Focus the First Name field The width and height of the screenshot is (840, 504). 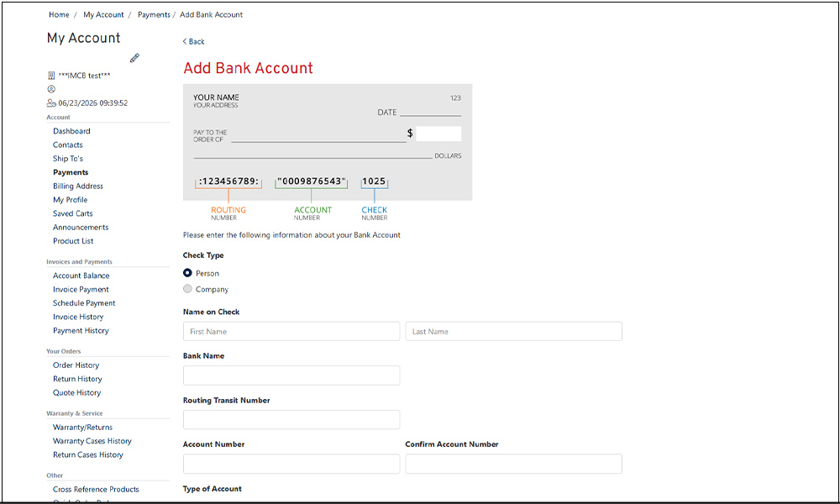point(291,331)
